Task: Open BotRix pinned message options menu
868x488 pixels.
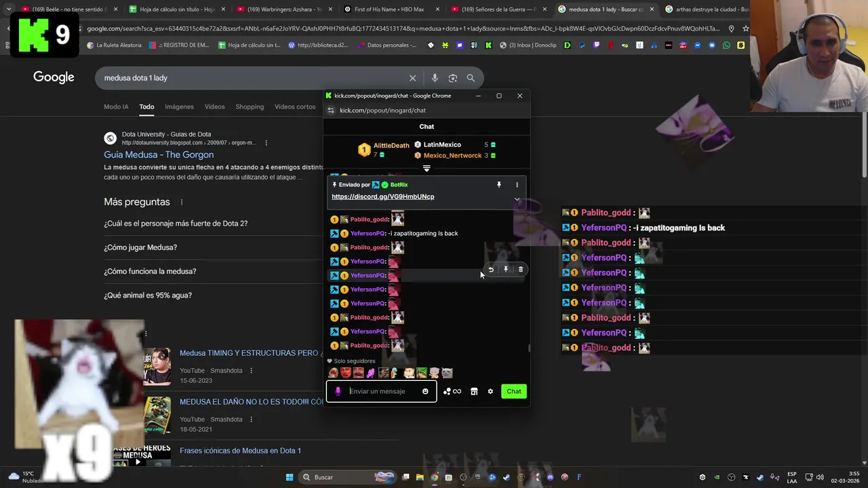Action: (x=517, y=184)
